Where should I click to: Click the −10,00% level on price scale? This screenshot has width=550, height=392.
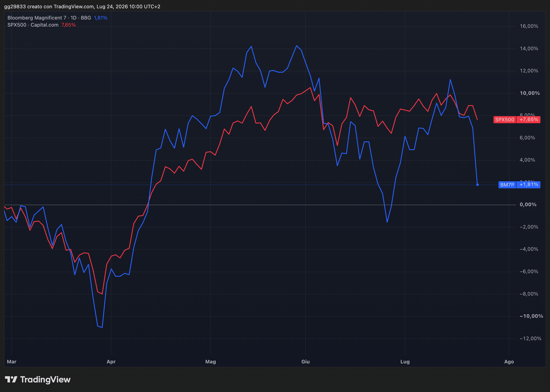click(531, 316)
